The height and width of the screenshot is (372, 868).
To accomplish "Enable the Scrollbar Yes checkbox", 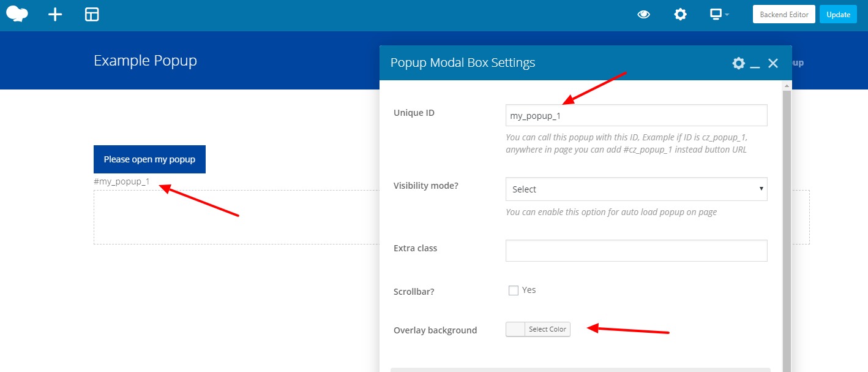I will pos(514,290).
